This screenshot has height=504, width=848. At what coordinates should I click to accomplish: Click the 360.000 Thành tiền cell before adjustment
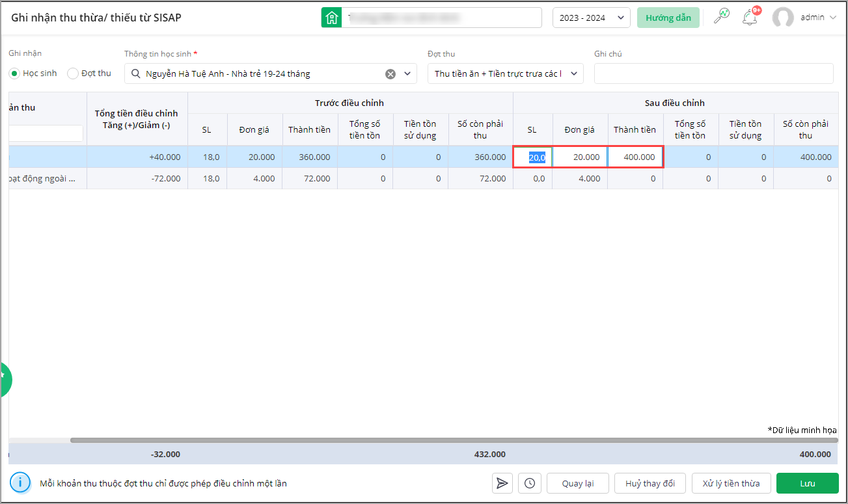click(310, 157)
